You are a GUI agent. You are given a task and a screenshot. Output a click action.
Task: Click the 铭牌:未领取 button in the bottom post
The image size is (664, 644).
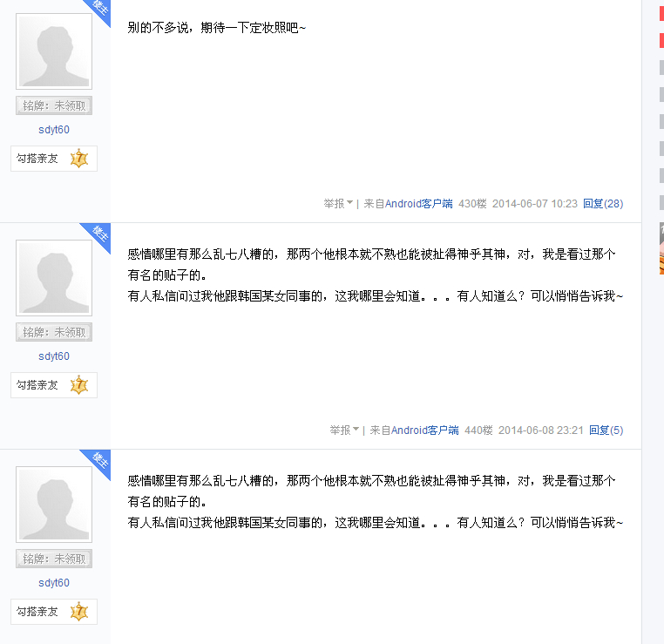pos(54,559)
